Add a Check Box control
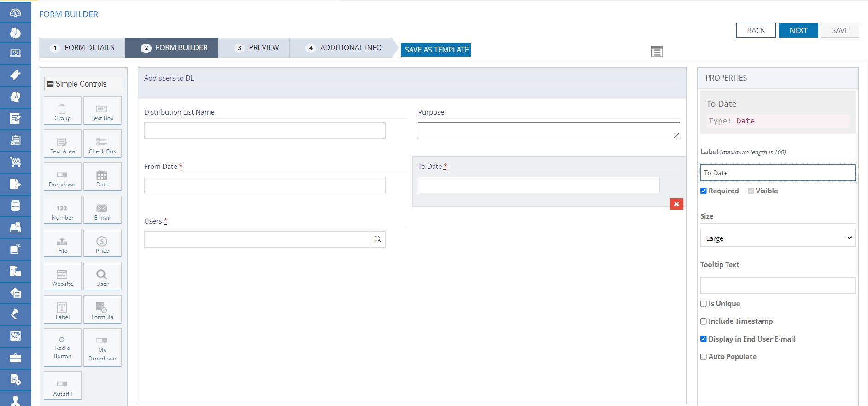Viewport: 868px width, 406px height. tap(102, 144)
